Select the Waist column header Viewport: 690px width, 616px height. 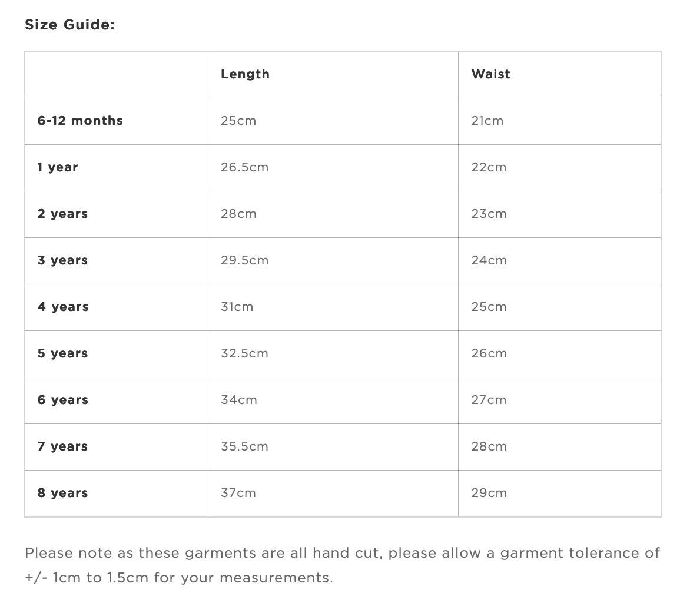pyautogui.click(x=490, y=74)
